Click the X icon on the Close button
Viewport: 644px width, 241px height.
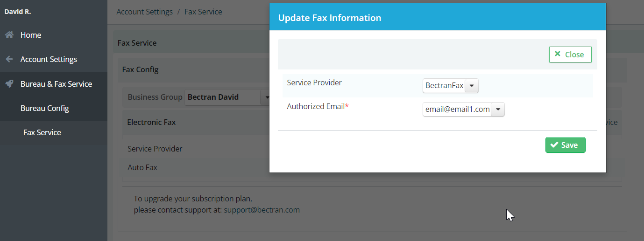tap(558, 54)
